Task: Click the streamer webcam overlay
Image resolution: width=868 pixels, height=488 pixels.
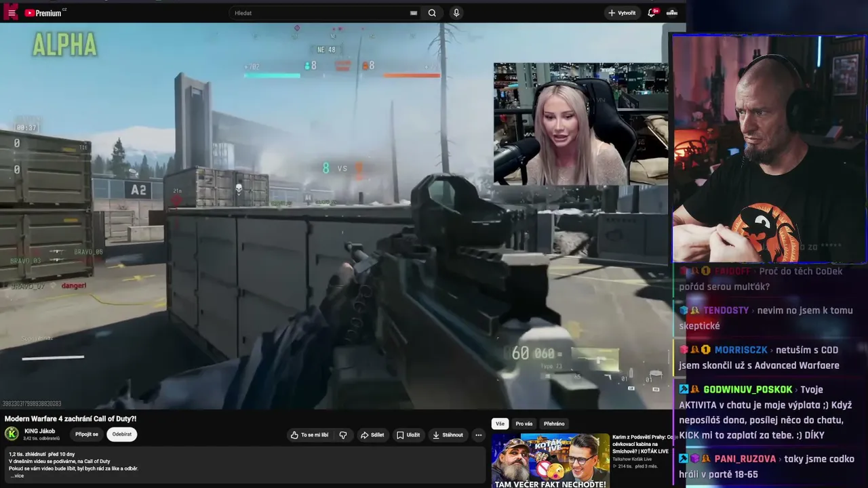Action: point(769,148)
